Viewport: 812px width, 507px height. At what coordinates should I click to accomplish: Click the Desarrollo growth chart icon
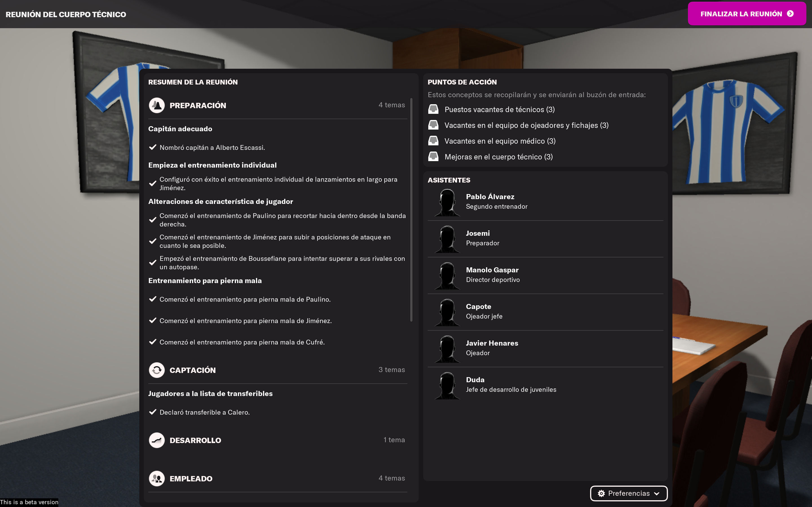pos(156,440)
